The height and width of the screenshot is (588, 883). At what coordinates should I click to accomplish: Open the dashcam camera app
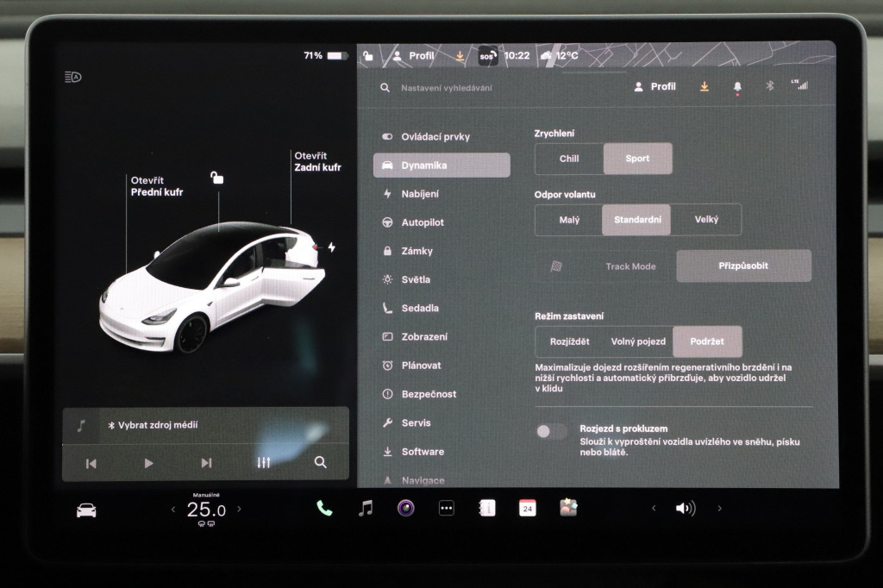coord(405,508)
